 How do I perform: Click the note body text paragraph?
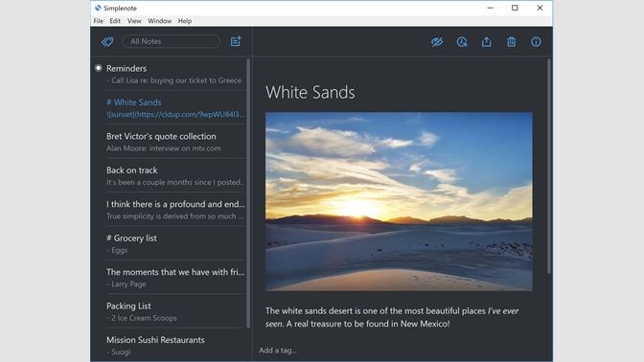[x=392, y=317]
